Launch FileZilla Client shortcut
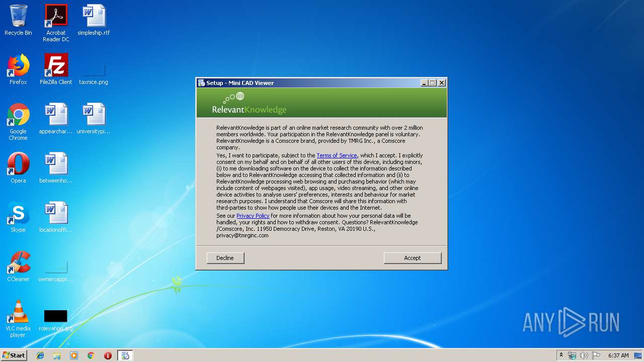The image size is (644, 362). pos(56,69)
